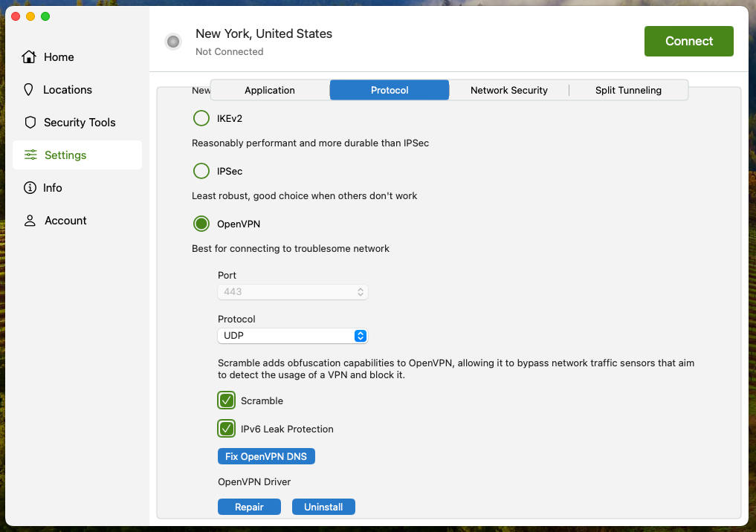Open the Settings label in the sidebar
The image size is (756, 532).
click(x=65, y=155)
